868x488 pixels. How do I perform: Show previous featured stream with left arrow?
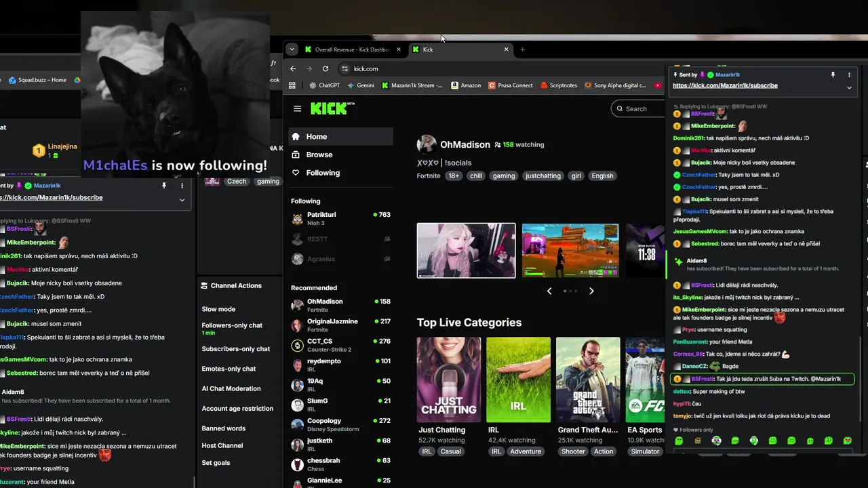pyautogui.click(x=549, y=291)
